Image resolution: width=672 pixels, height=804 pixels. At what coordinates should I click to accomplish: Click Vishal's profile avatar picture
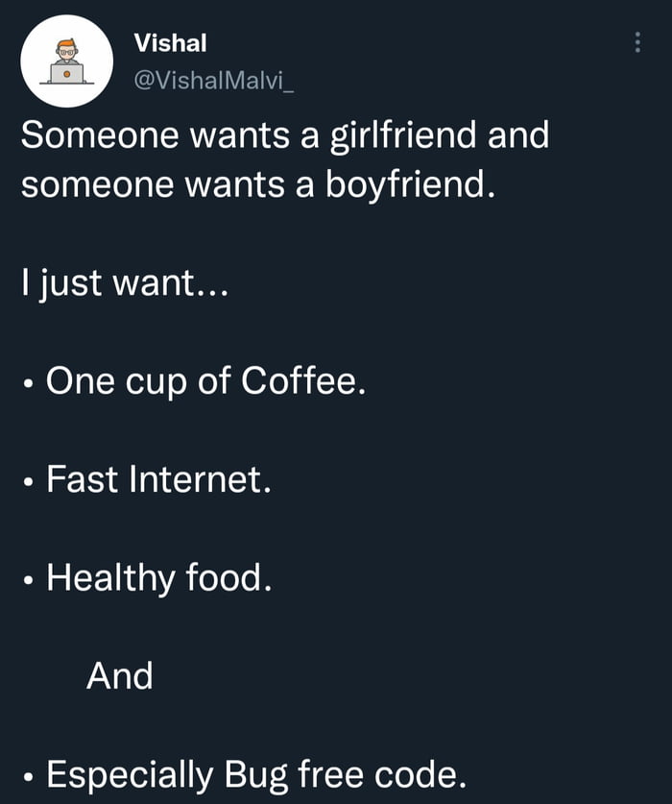[x=67, y=61]
